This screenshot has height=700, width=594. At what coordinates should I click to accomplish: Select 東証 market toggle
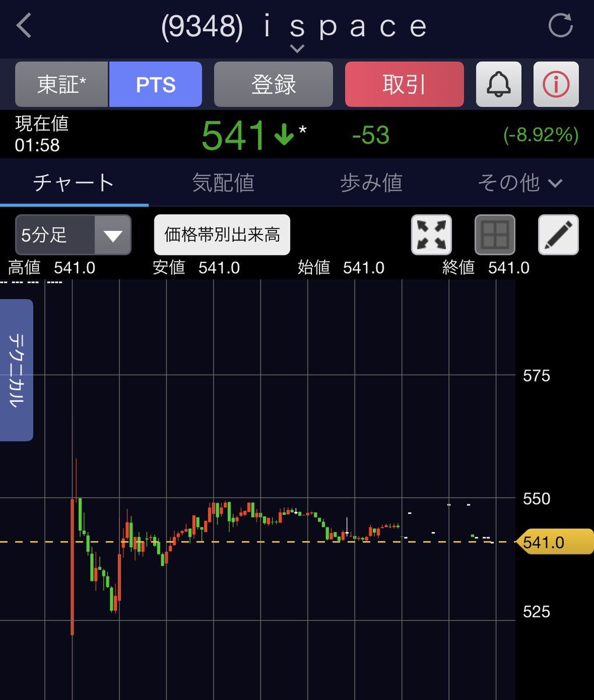[x=62, y=85]
